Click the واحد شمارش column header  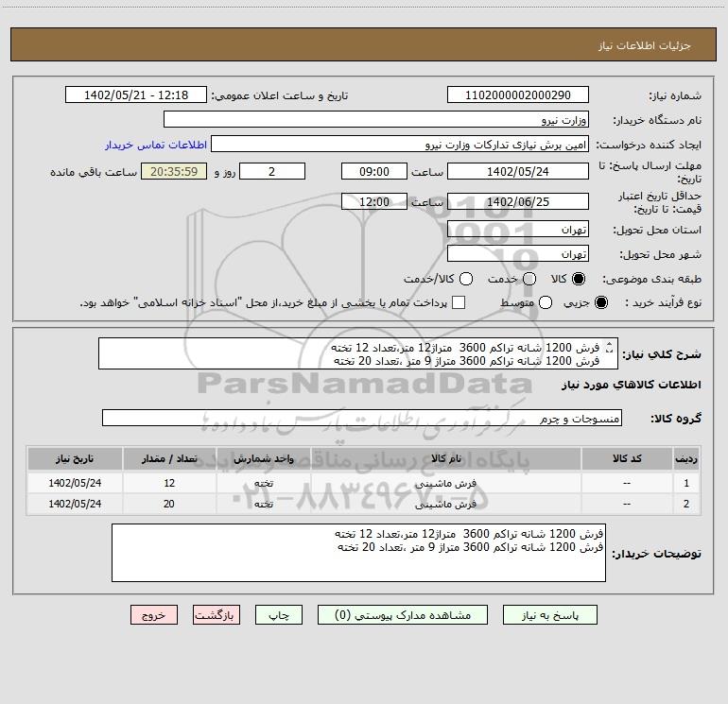point(263,458)
